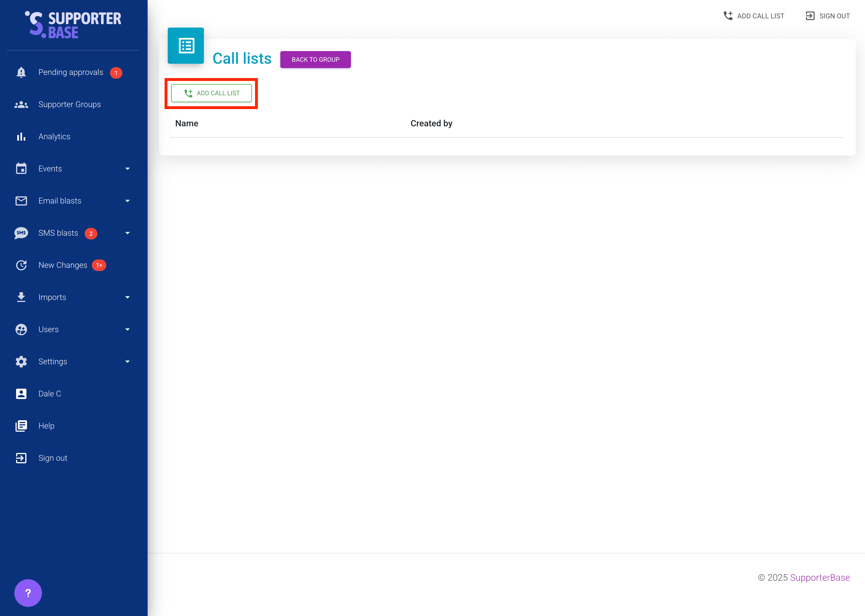Click the Help library icon
Image resolution: width=865 pixels, height=616 pixels.
point(21,426)
